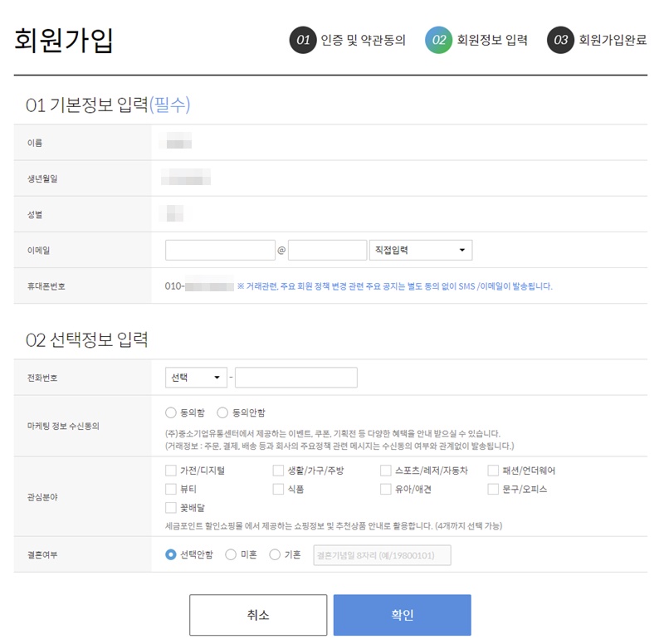Click the 확인 button
Image resolution: width=664 pixels, height=644 pixels.
[403, 615]
